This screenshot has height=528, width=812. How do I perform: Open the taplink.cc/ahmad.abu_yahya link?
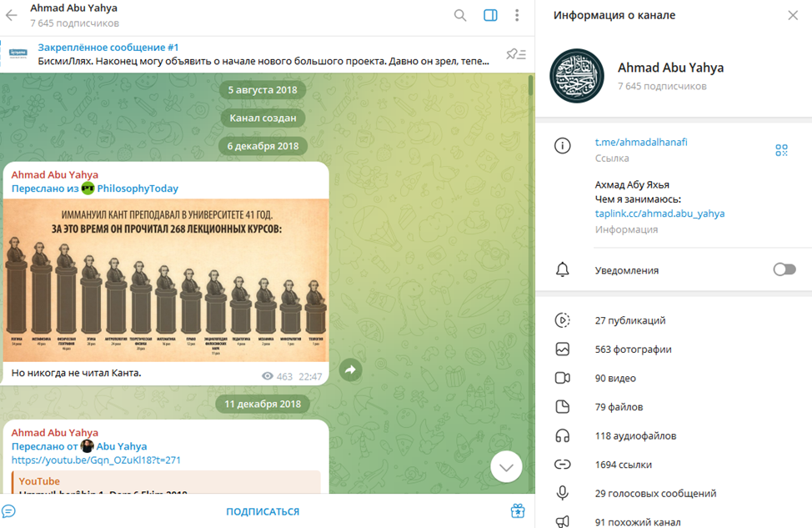coord(659,214)
